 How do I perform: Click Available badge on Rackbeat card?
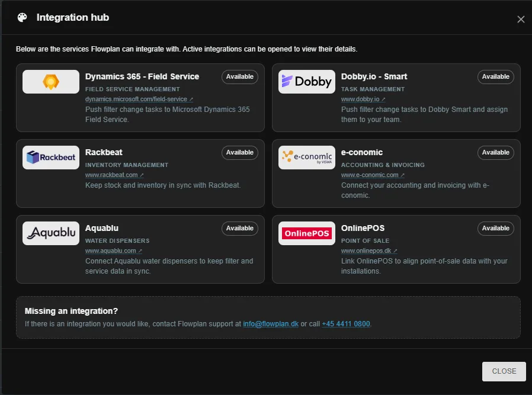coord(240,153)
